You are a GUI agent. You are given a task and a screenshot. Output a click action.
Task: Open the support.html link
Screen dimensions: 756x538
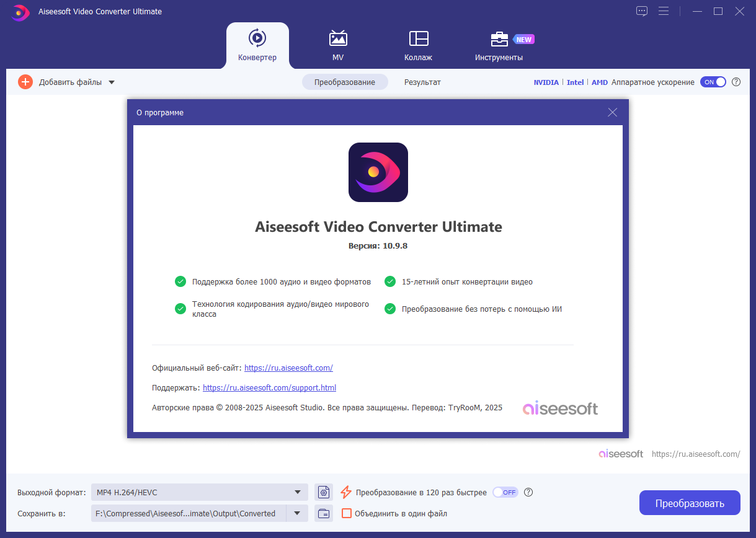point(269,387)
